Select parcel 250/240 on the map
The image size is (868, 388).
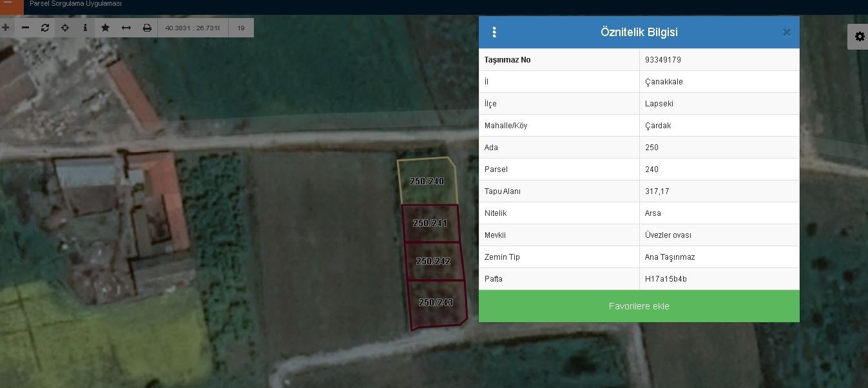coord(427,182)
